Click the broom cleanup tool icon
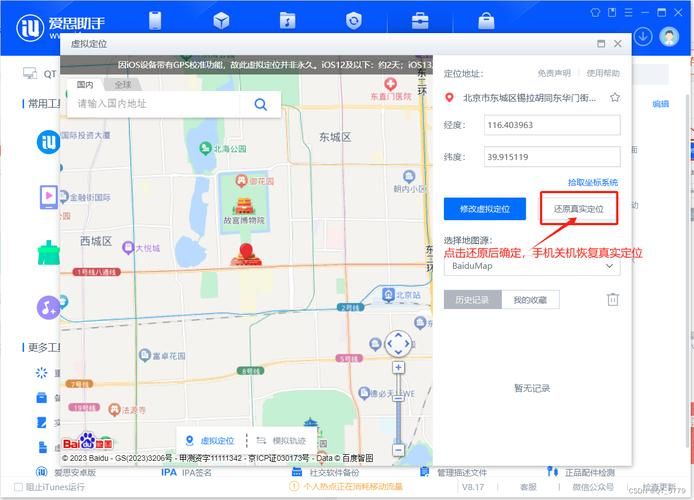 49,253
